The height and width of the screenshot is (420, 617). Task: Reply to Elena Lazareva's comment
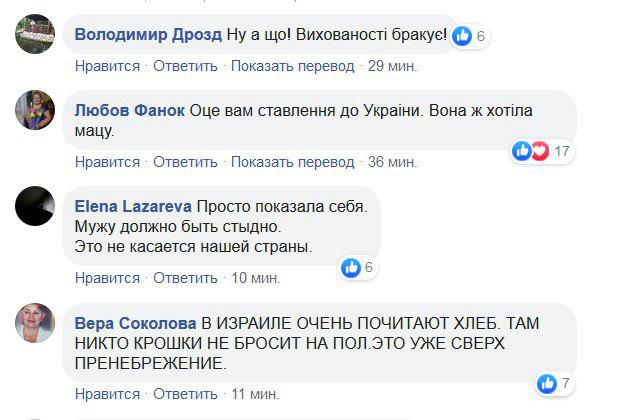point(186,277)
